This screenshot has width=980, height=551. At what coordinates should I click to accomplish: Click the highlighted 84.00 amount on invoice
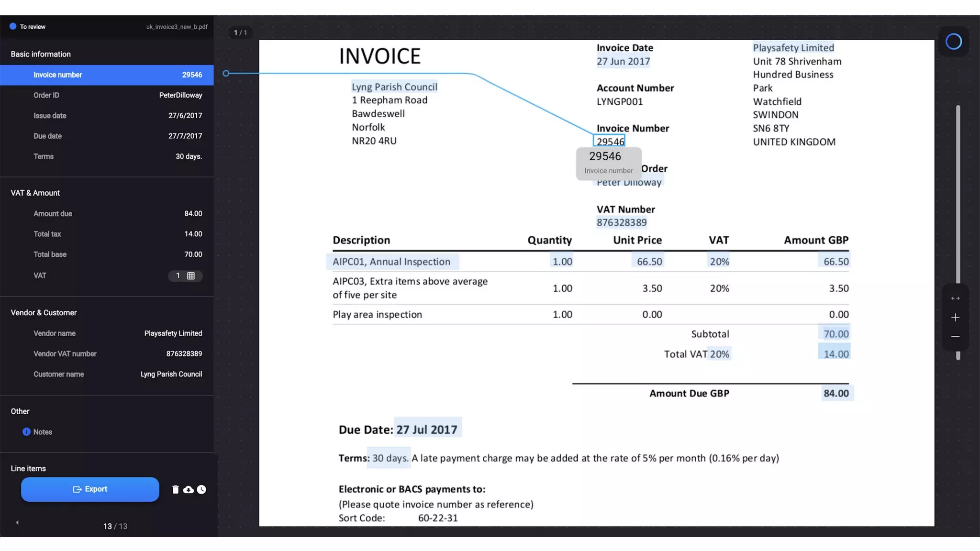tap(836, 394)
